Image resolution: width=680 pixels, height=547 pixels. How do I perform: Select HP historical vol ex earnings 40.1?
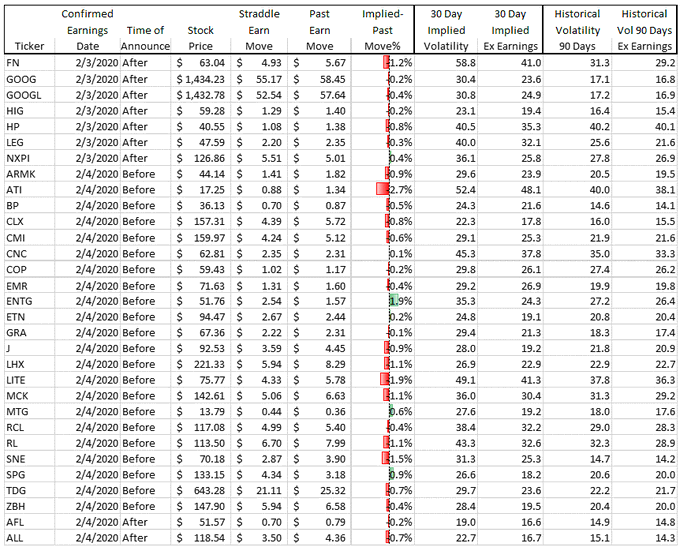(x=644, y=127)
